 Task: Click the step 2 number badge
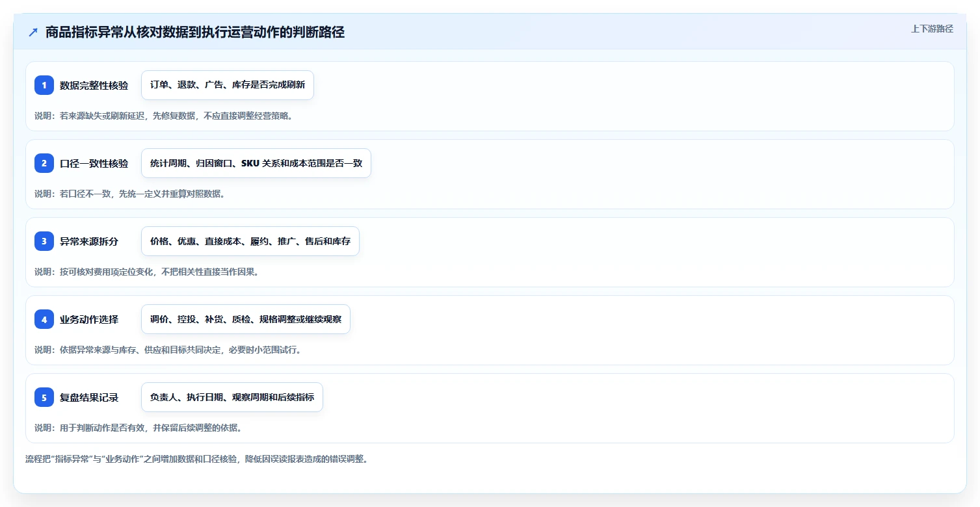coord(44,163)
